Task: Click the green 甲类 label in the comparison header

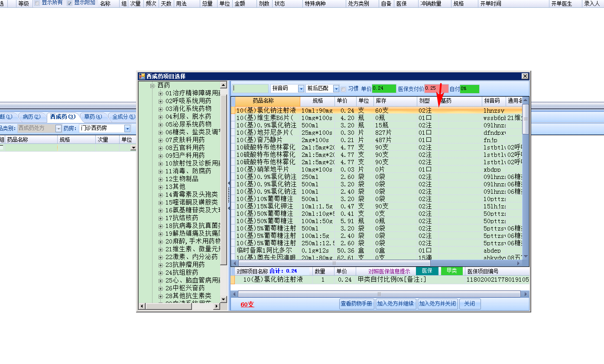Action: tap(451, 271)
